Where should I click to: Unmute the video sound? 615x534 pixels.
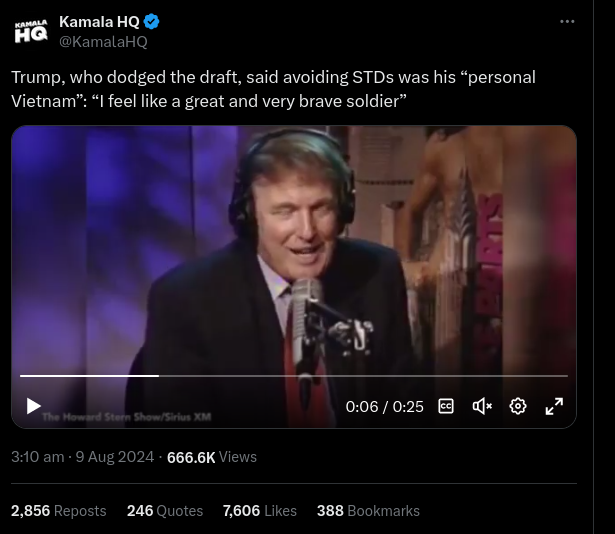coord(482,406)
